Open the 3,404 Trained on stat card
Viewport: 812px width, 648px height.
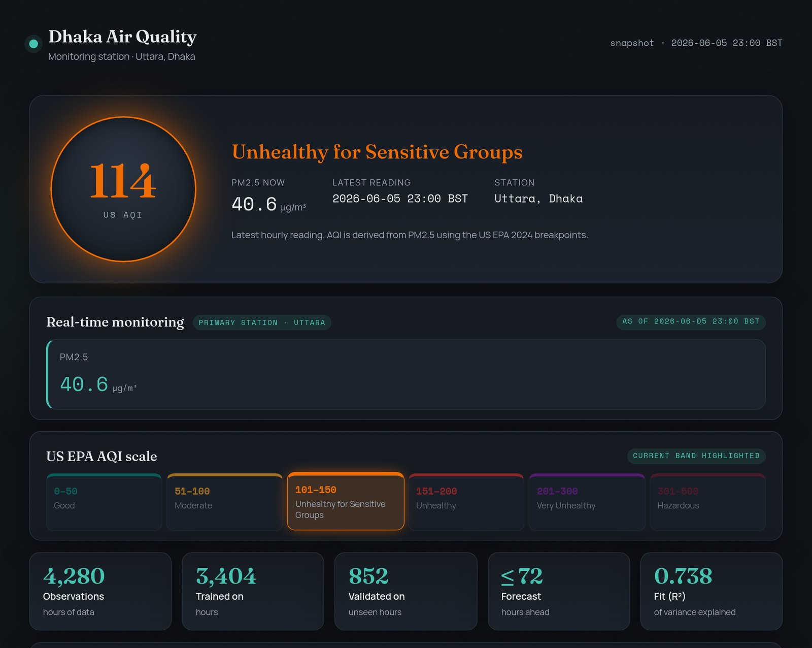(253, 591)
